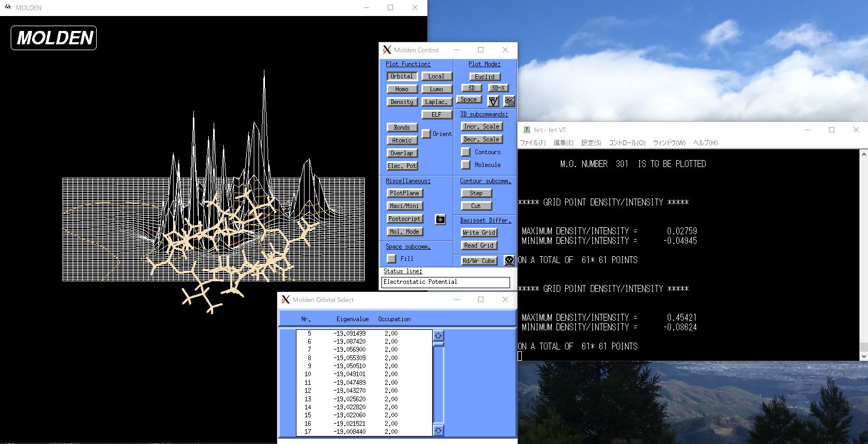Enable the Contours checkbox
Viewport: 868px width, 444px height.
[x=466, y=152]
